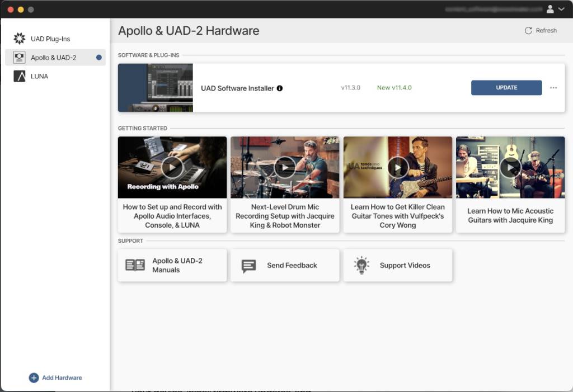Play the Recording with Apollo video
The image size is (573, 392).
(x=172, y=167)
